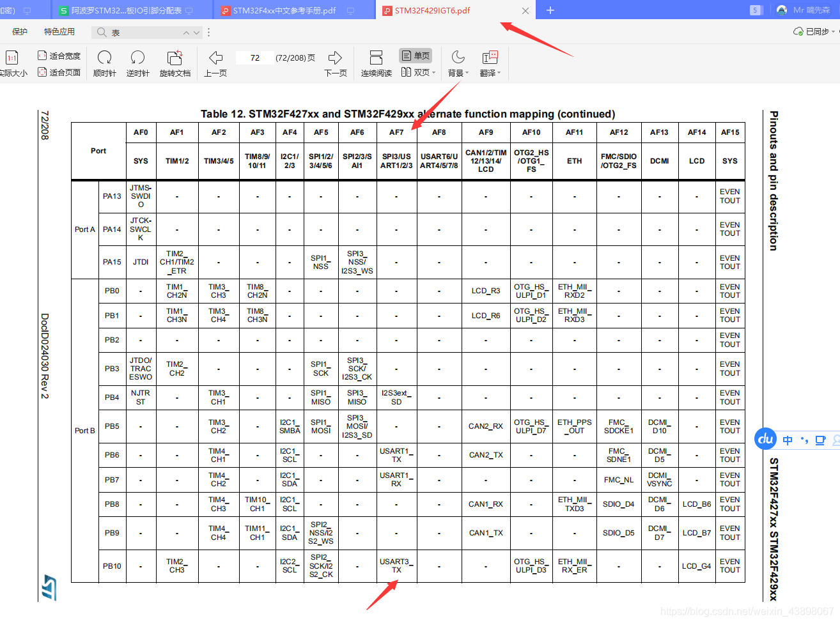This screenshot has height=623, width=840.
Task: Select single page (单页) view
Action: (x=416, y=56)
